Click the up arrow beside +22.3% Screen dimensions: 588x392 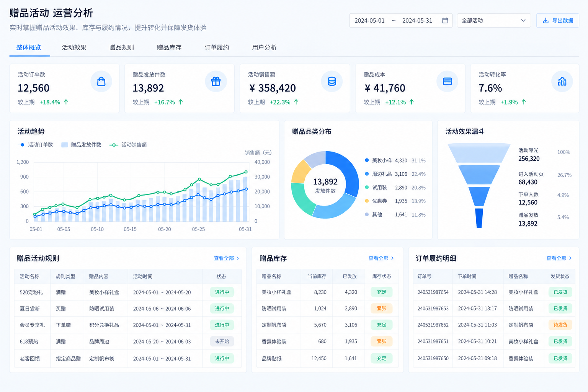pos(296,102)
